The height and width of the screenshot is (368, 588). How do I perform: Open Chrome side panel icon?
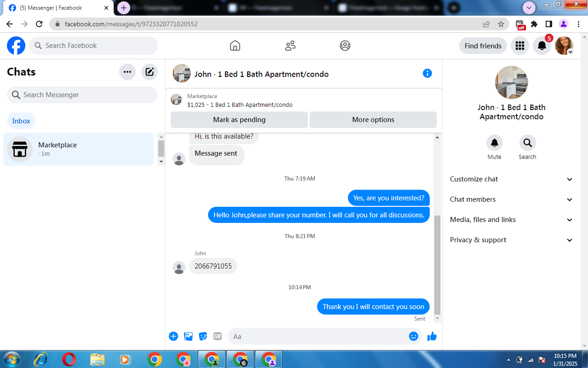click(x=549, y=24)
